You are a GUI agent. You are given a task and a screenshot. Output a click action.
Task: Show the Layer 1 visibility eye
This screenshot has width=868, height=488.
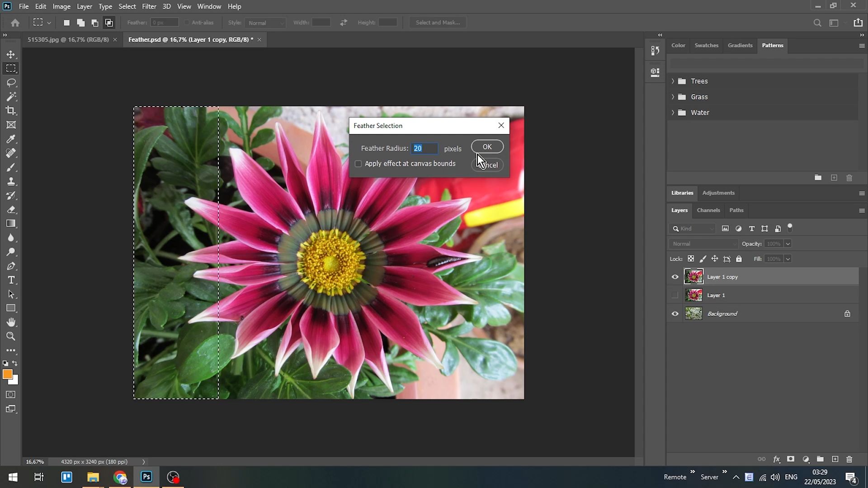pos(675,295)
